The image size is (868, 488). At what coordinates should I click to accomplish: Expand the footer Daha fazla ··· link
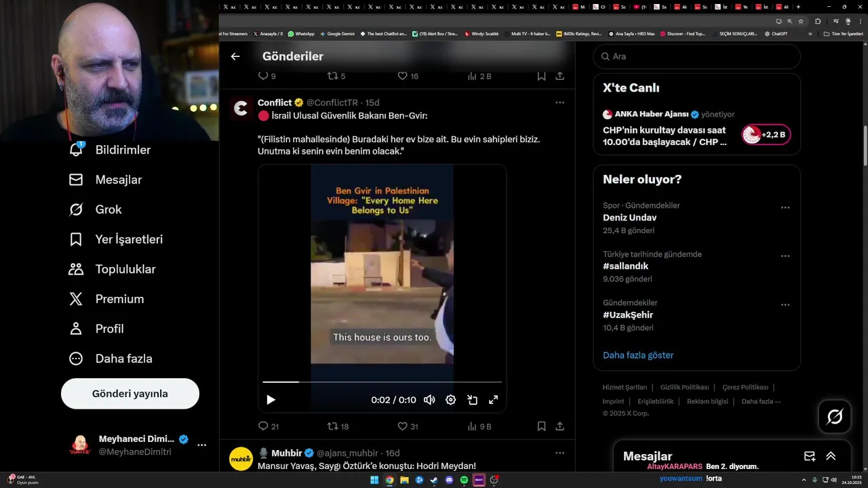click(761, 401)
